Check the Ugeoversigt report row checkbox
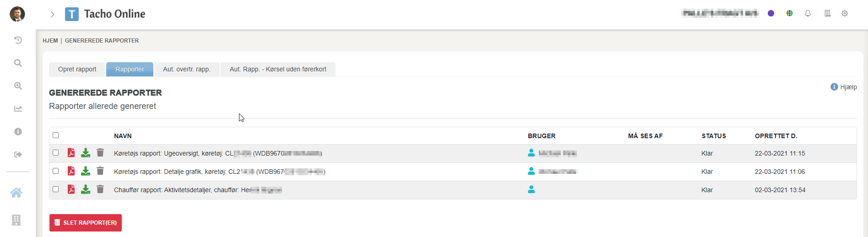This screenshot has width=868, height=237. pos(56,153)
